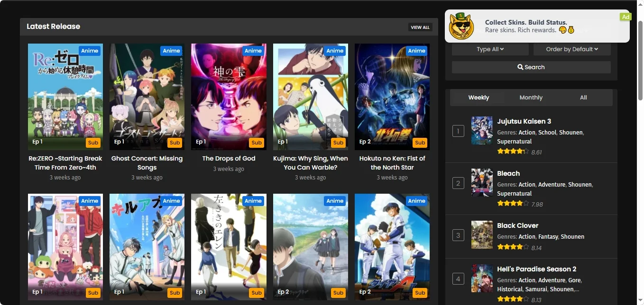Open Hell's Paradise Season 2 ranking title
Viewport: 644px width, 305px height.
tap(536, 269)
